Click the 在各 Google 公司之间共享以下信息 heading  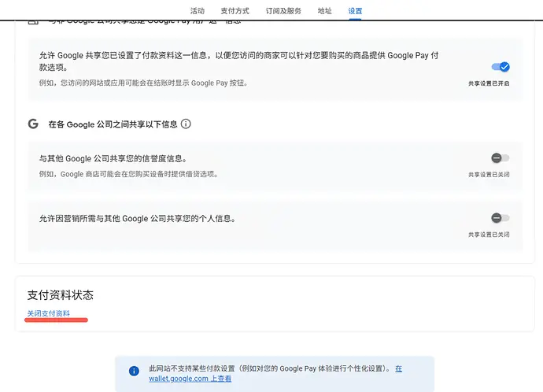pos(113,124)
